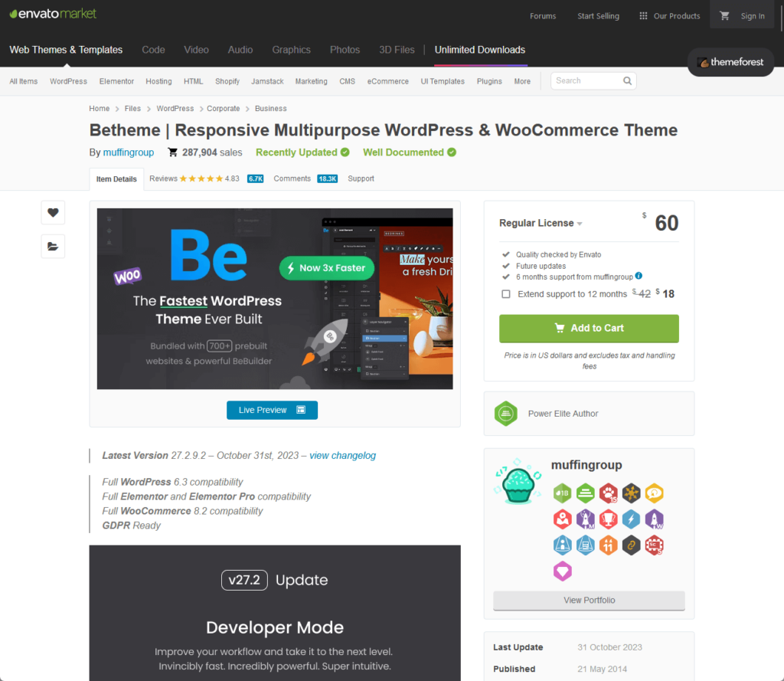Click the Betheme preview banner image

275,299
